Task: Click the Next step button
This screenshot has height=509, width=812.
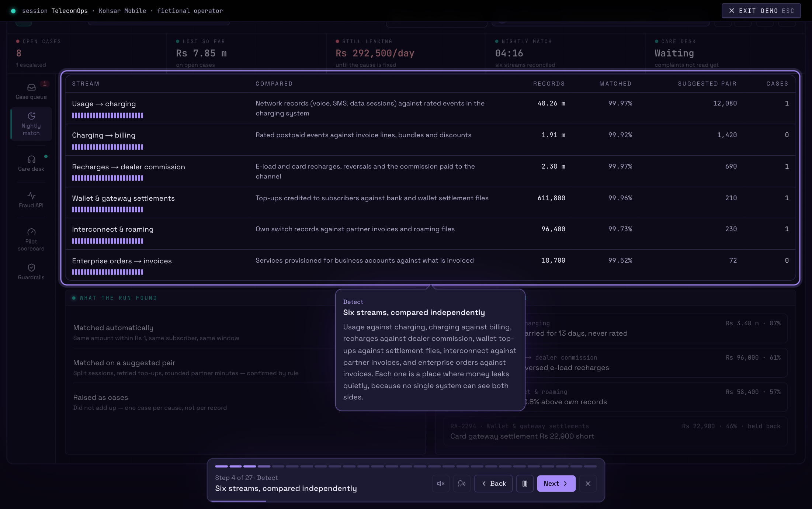Action: click(556, 484)
